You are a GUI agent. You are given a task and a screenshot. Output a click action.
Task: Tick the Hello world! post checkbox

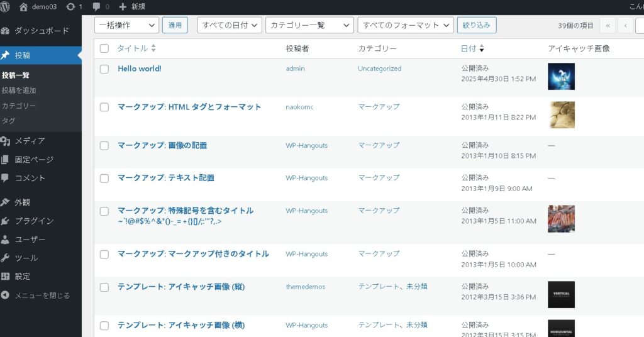point(104,69)
